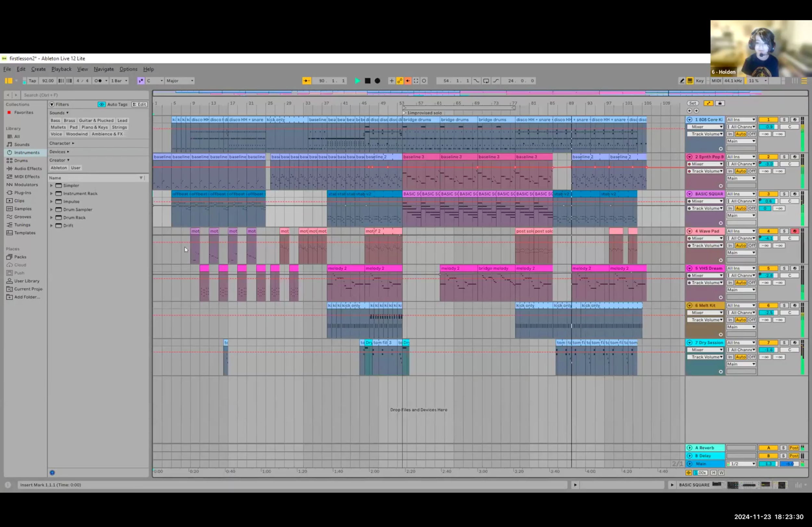The width and height of the screenshot is (812, 527).
Task: Open the 1 Bar quantization dropdown
Action: (119, 81)
